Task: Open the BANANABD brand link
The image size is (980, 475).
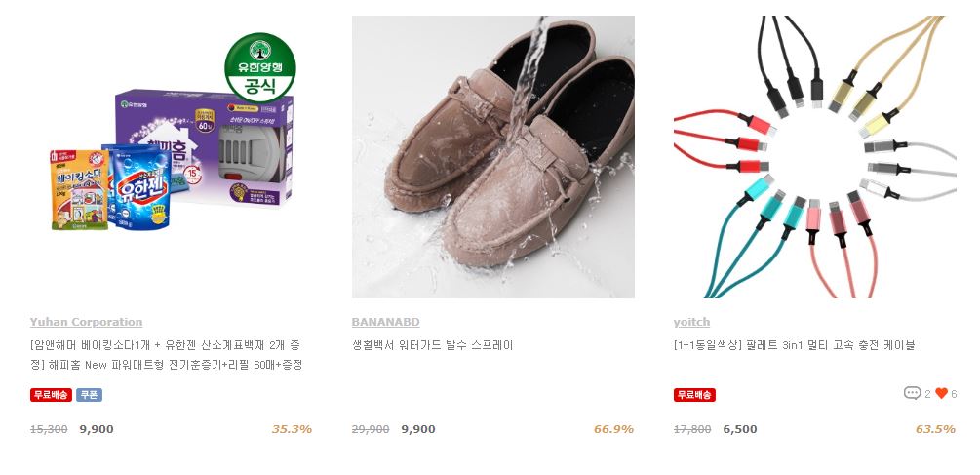Action: coord(385,323)
